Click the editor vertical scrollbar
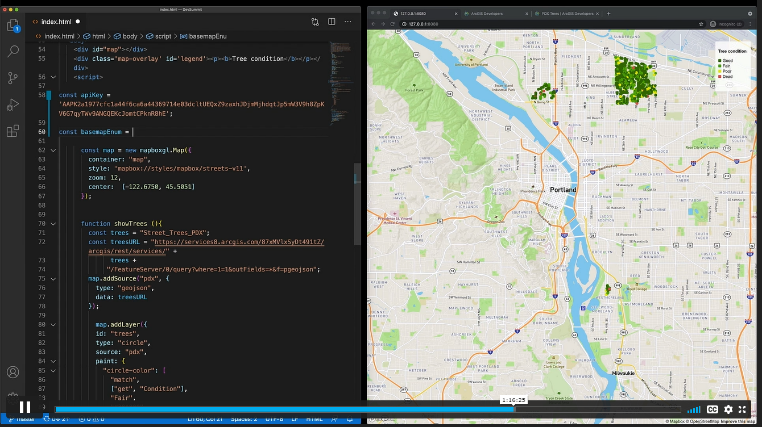762x427 pixels. (x=358, y=204)
